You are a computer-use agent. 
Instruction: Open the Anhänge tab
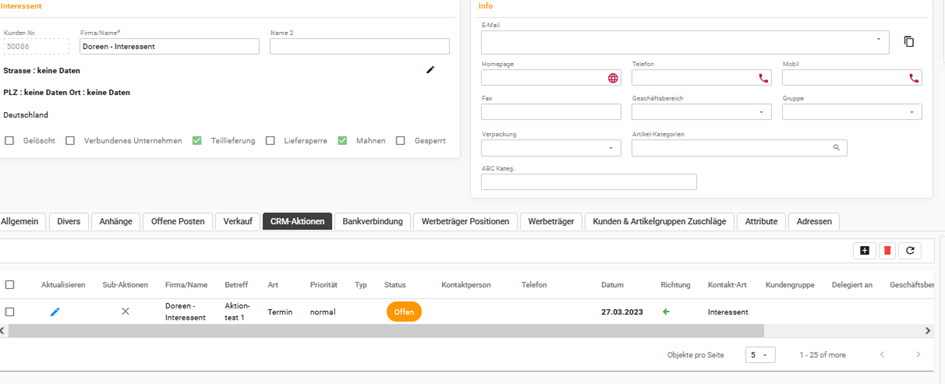click(116, 221)
